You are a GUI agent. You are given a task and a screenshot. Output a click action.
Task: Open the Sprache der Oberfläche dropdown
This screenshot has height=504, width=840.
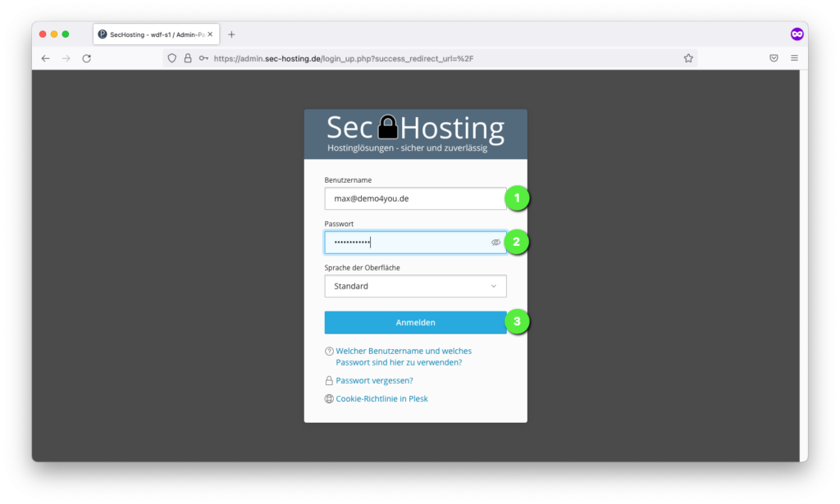415,286
